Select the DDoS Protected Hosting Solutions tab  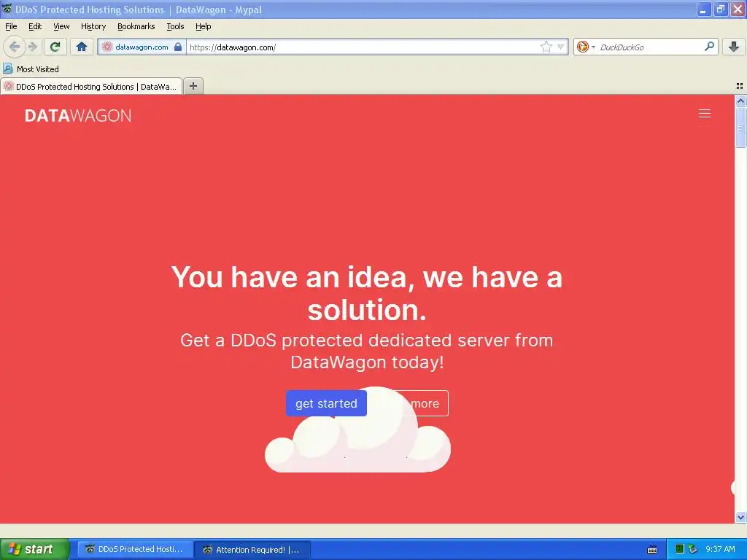pos(91,86)
